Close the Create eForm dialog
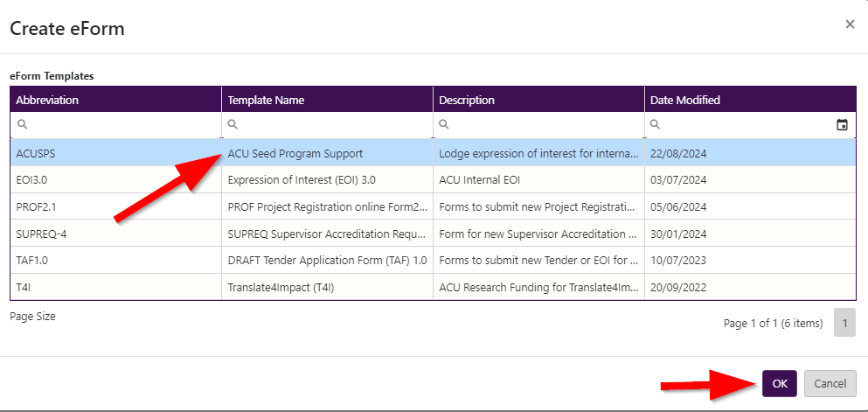Image resolution: width=868 pixels, height=412 pixels. (850, 24)
